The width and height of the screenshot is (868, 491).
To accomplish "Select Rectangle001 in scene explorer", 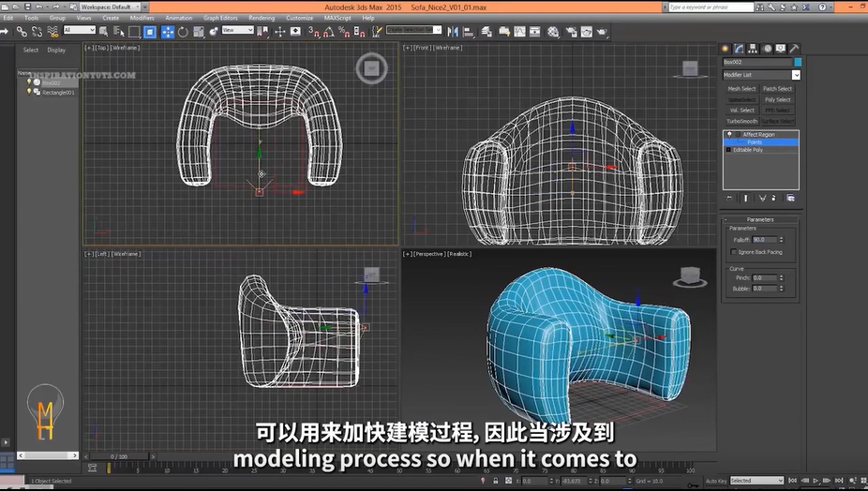I will [58, 93].
